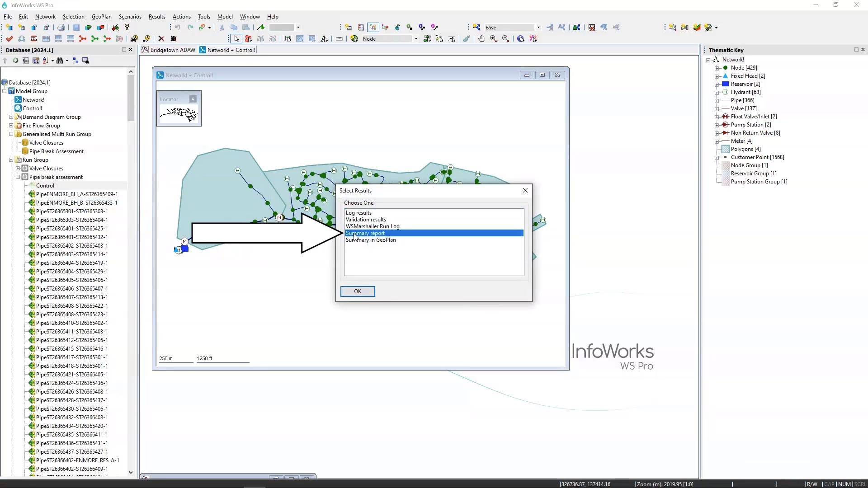
Task: Click the Undo arrow icon
Action: (178, 28)
